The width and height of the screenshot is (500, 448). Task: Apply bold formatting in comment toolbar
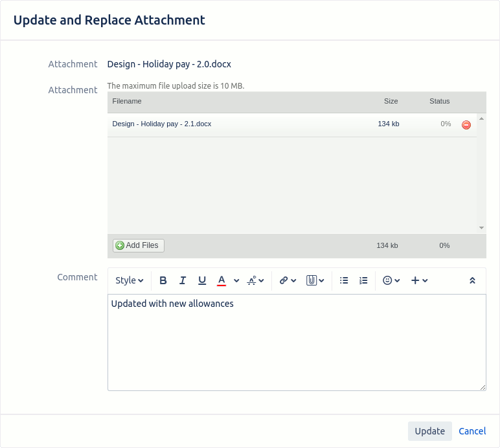163,280
